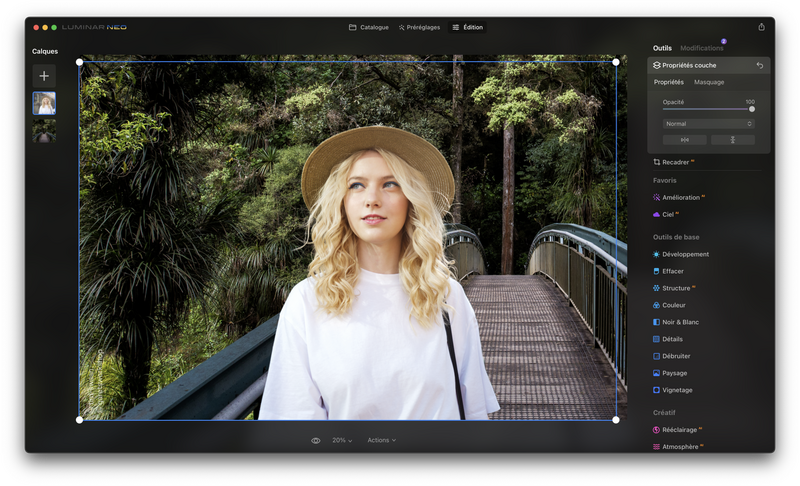Collapse the Propriétés couche header
This screenshot has height=486, width=800.
pos(709,65)
